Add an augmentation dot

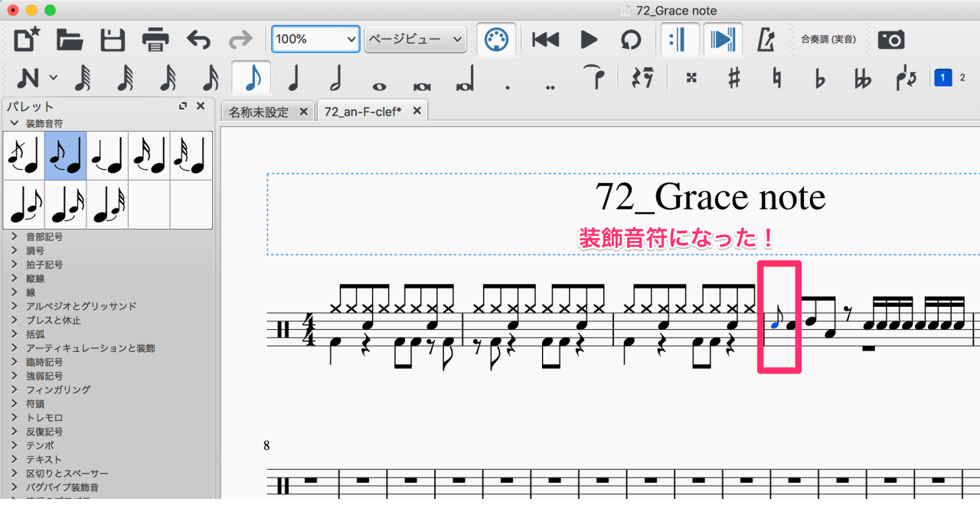pyautogui.click(x=507, y=87)
